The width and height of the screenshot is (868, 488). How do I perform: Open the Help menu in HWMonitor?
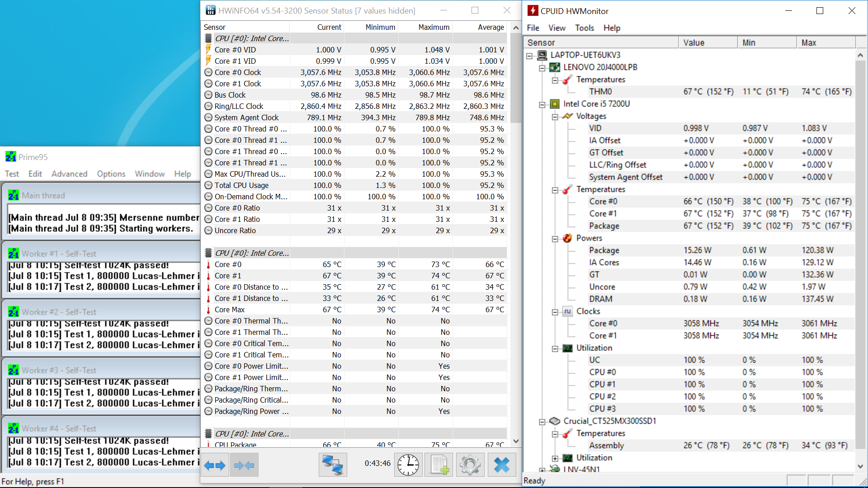pyautogui.click(x=612, y=28)
